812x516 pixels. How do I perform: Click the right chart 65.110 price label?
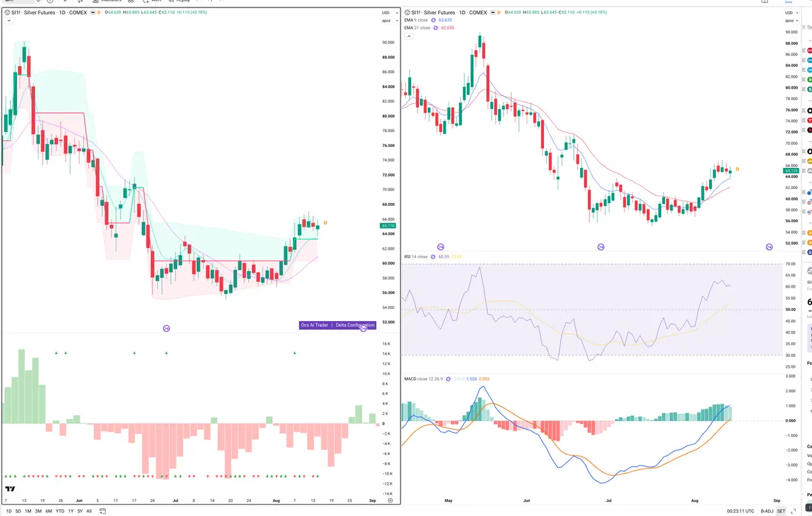click(x=790, y=171)
